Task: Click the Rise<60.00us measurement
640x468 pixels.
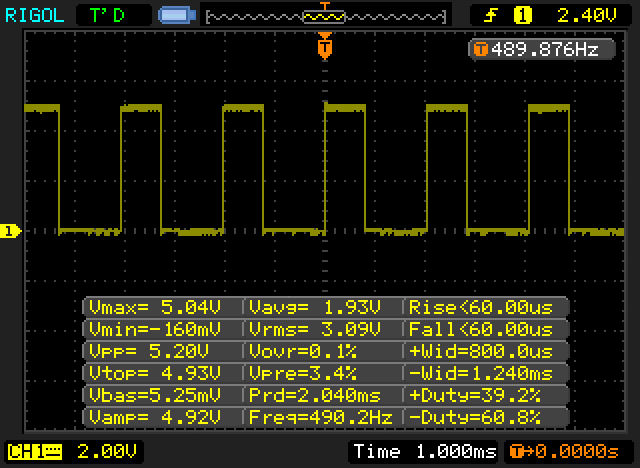Action: (481, 307)
